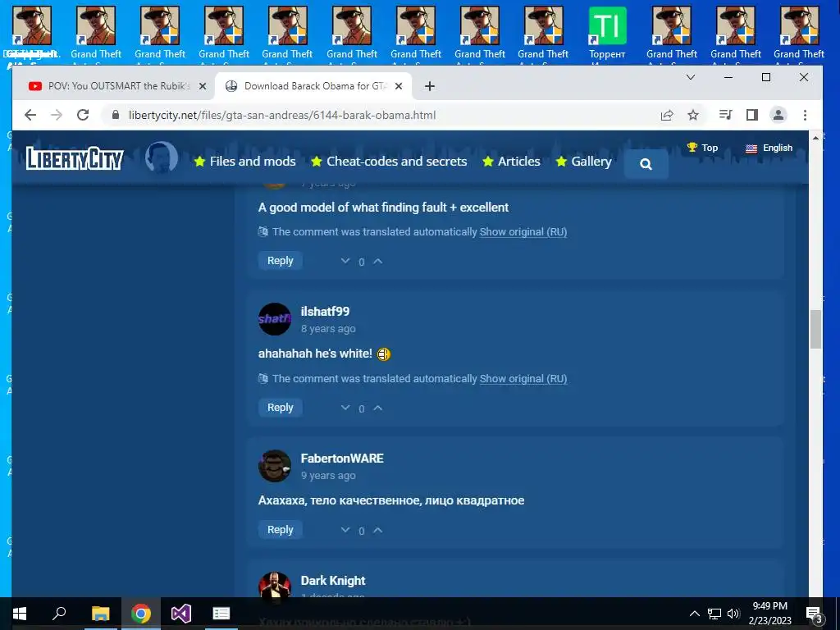Click the scrollbar up arrow

click(x=815, y=138)
